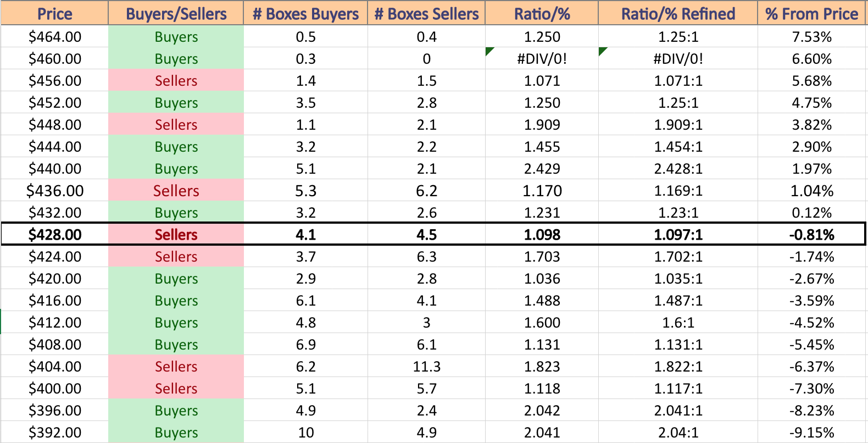The image size is (868, 443).
Task: Click the bold 1.098 ratio cell
Action: click(x=542, y=235)
